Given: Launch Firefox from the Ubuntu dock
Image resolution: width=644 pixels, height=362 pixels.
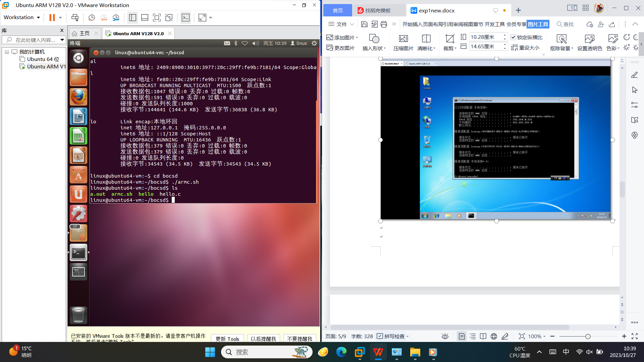Looking at the screenshot, I should pos(78,97).
